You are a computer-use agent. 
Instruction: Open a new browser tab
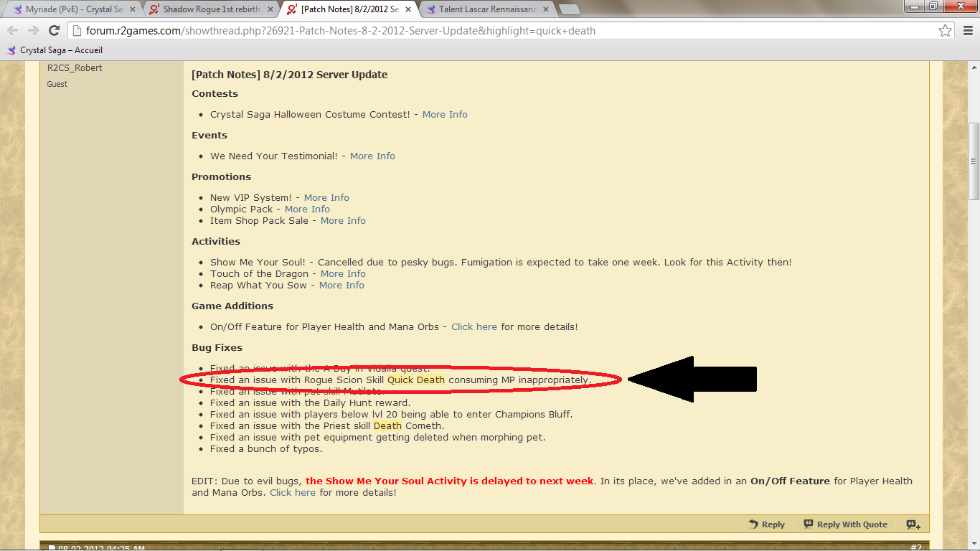pyautogui.click(x=569, y=9)
